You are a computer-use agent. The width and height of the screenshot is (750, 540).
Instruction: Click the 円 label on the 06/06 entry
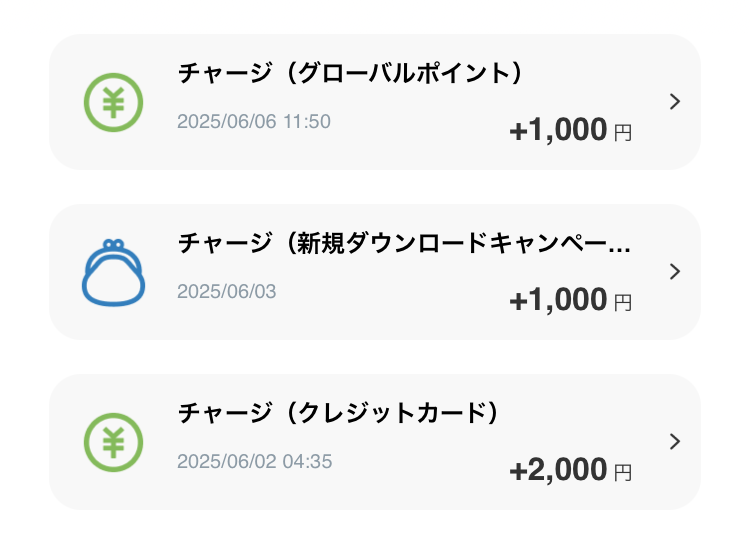click(623, 132)
